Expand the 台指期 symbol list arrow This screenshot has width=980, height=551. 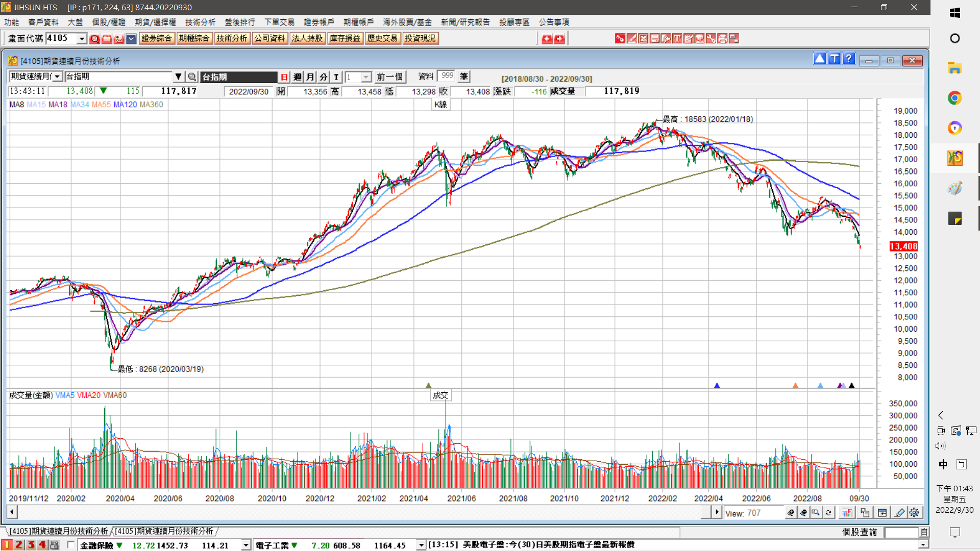click(178, 77)
